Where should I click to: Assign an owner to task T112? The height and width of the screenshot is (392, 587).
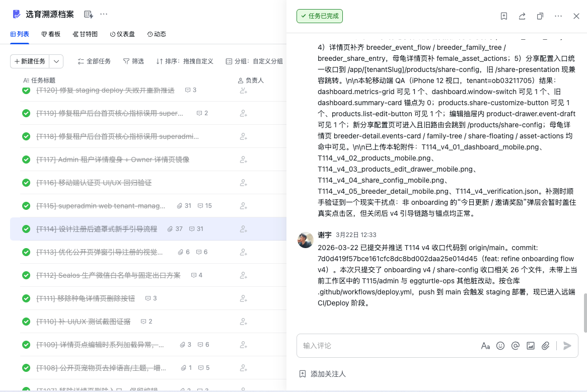243,275
